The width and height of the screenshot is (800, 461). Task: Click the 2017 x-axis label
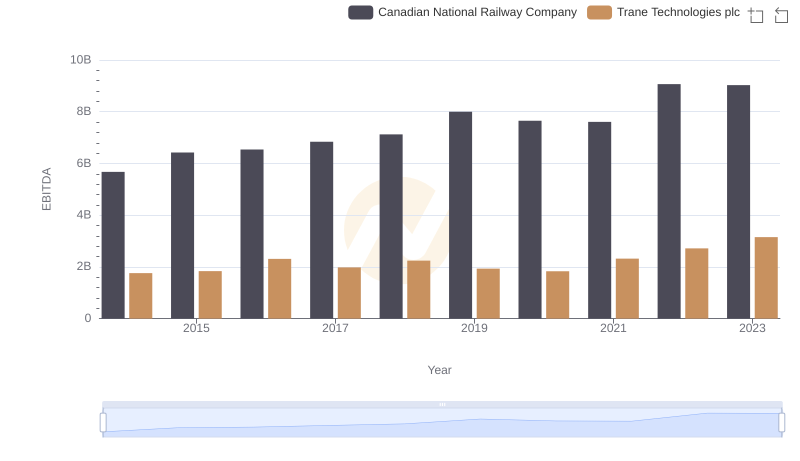[x=335, y=328]
